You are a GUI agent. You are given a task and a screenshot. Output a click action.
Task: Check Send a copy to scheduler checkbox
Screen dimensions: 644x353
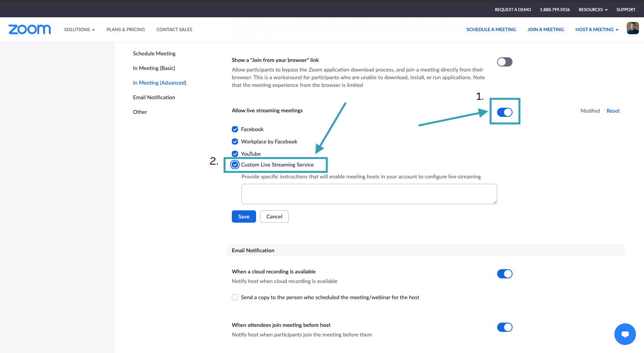click(x=235, y=297)
